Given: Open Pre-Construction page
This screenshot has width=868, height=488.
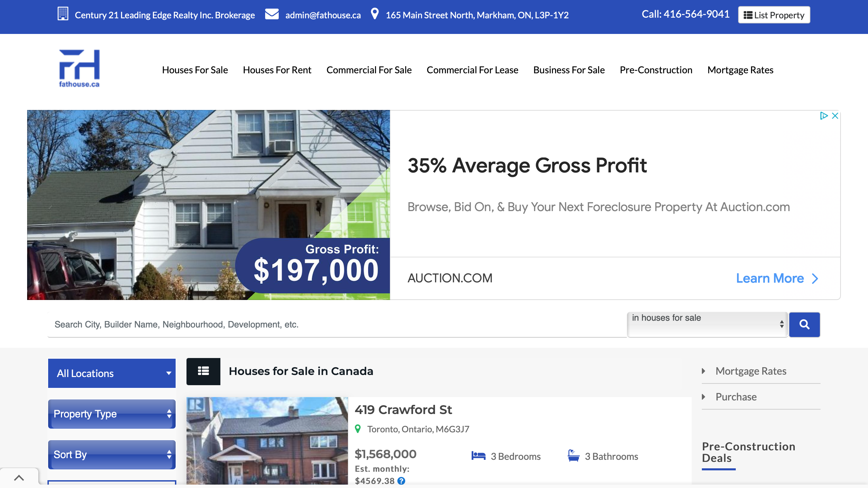Looking at the screenshot, I should pos(656,70).
